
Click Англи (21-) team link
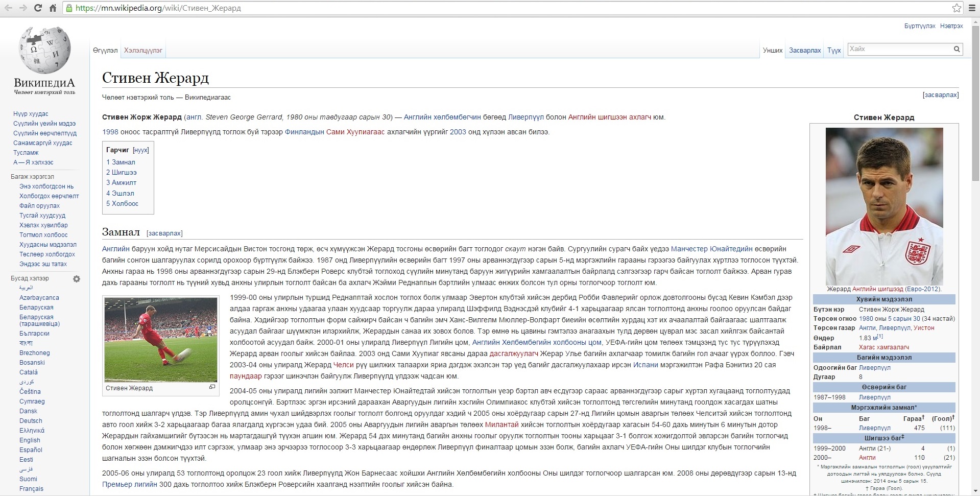tap(875, 448)
